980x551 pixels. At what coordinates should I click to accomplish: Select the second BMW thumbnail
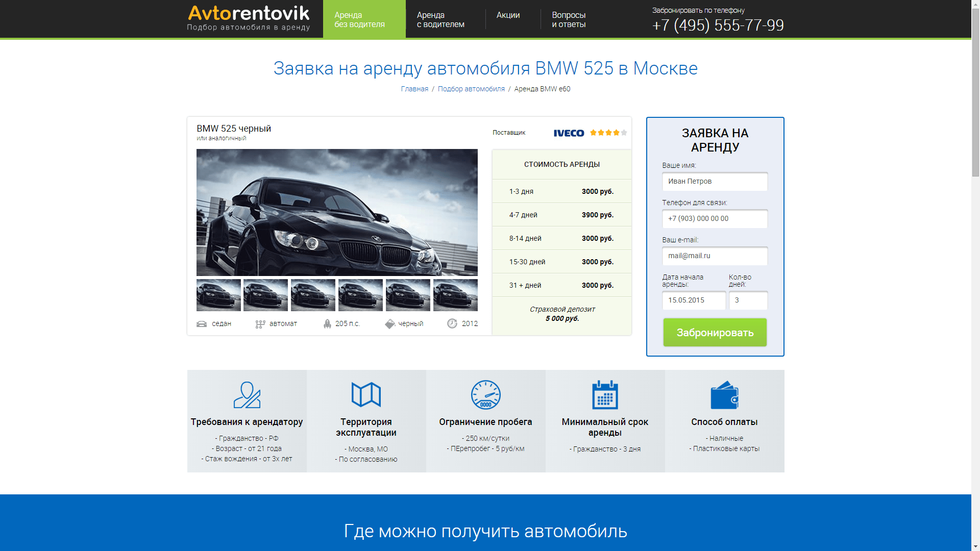coord(266,295)
